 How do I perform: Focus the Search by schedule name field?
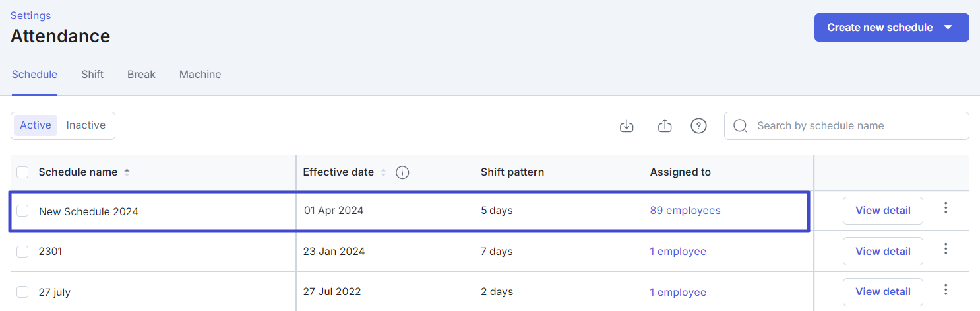[847, 125]
